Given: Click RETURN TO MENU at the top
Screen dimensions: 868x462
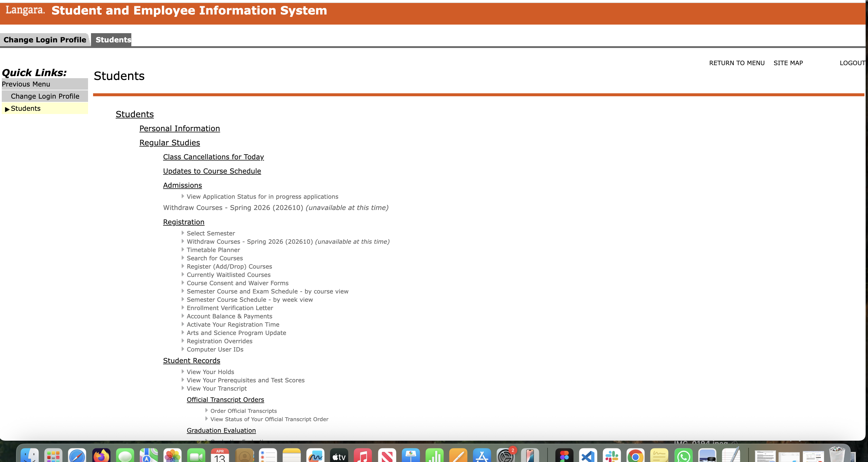Looking at the screenshot, I should point(737,63).
